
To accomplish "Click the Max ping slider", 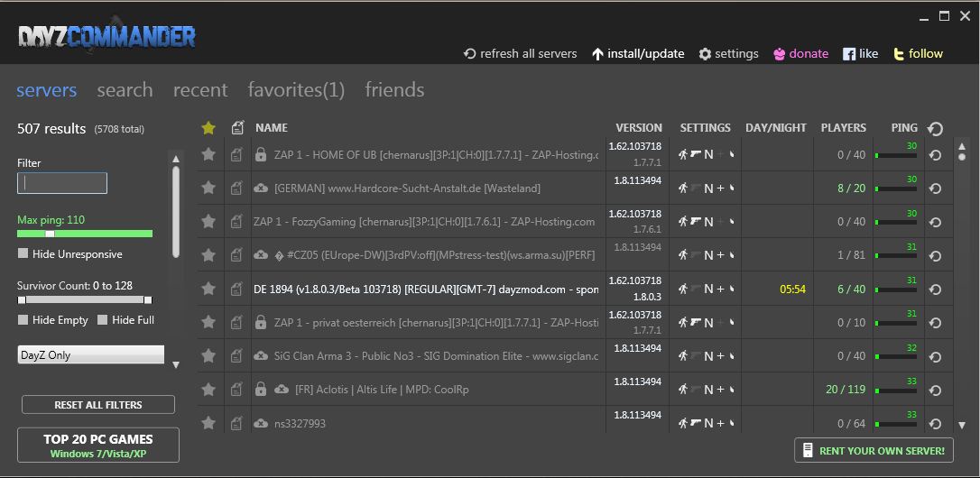I will coord(85,234).
